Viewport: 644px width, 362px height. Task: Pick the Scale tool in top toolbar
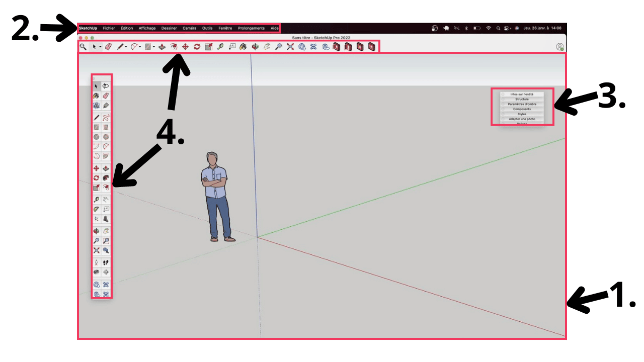point(209,47)
